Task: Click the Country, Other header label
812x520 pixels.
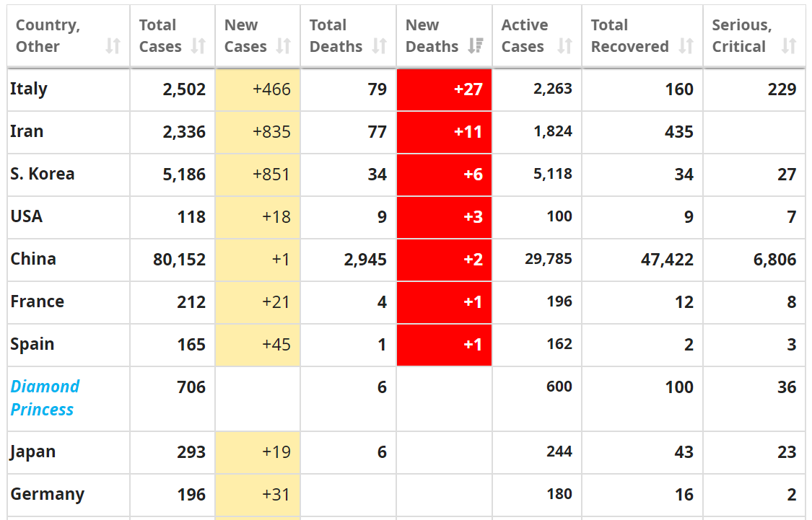Action: [x=48, y=36]
